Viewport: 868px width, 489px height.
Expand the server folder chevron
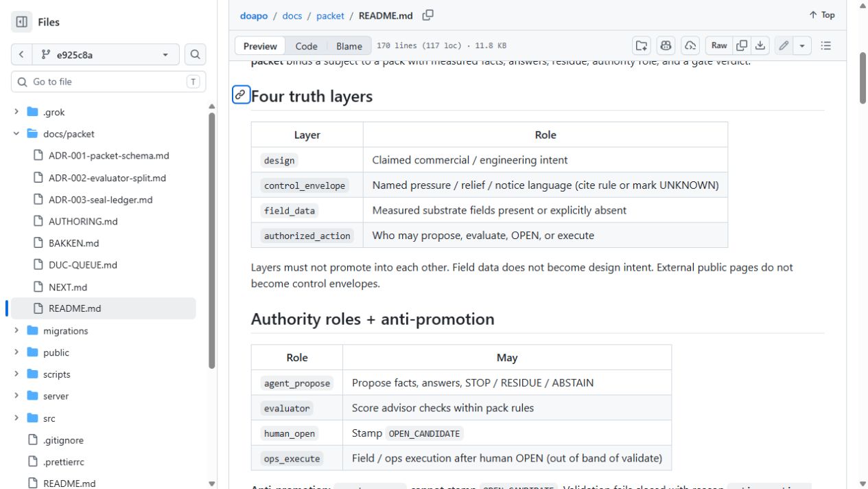click(x=16, y=396)
